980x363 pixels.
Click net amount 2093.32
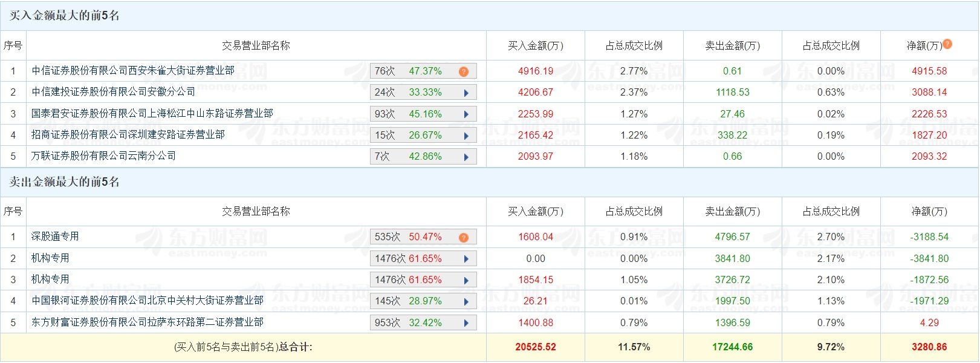930,156
